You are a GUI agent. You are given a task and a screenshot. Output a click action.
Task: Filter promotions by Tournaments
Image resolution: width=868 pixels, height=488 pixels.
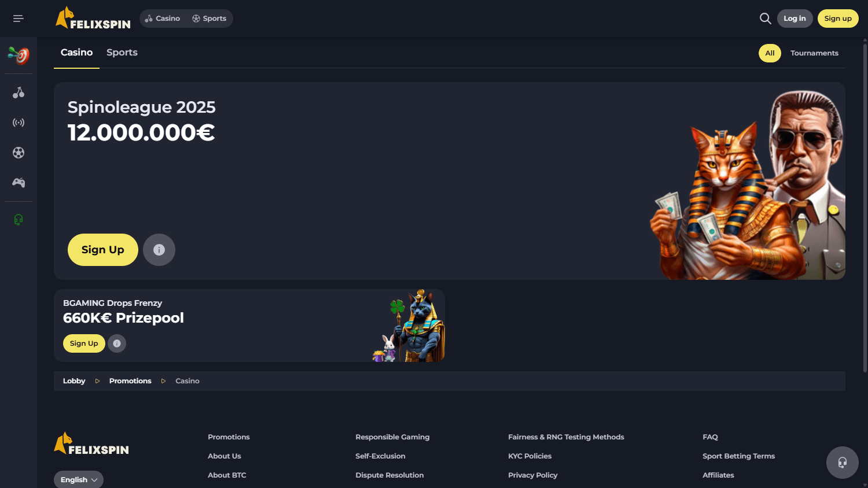(814, 53)
